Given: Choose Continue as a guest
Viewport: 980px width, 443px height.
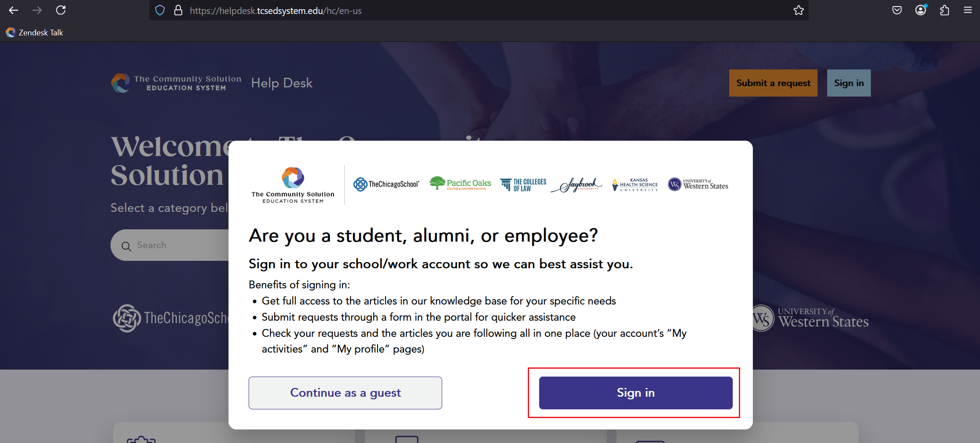Looking at the screenshot, I should tap(345, 393).
